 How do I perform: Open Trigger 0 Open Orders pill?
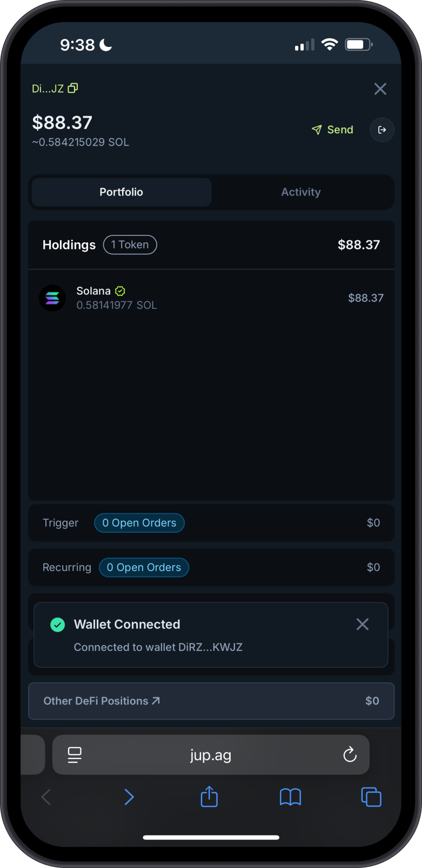[139, 523]
